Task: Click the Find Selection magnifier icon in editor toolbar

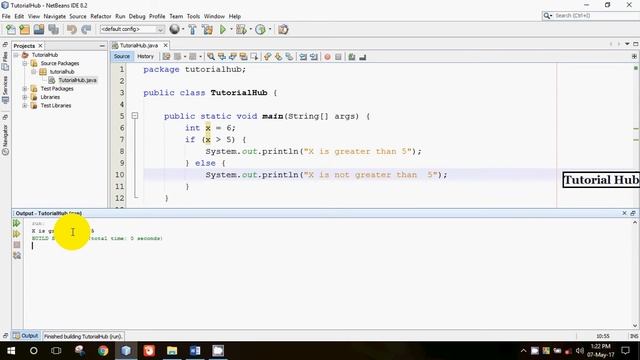Action: tap(211, 57)
